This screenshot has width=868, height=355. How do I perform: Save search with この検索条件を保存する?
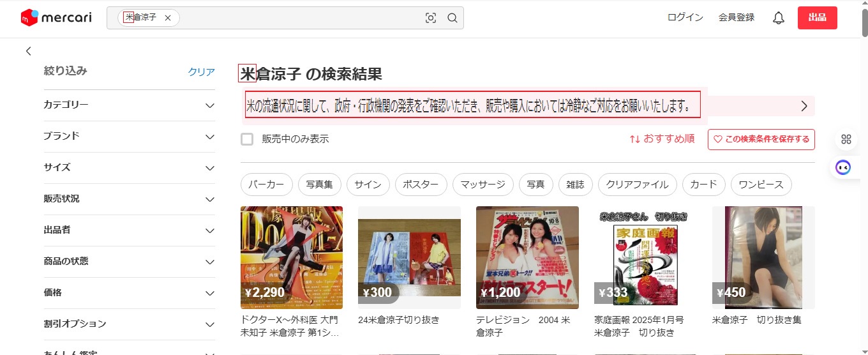[761, 139]
